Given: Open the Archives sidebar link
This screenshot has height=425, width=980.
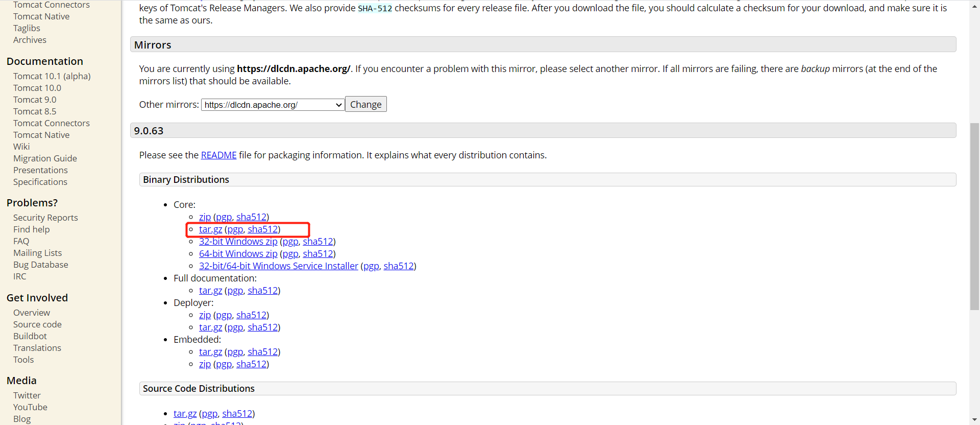Looking at the screenshot, I should click(x=30, y=40).
